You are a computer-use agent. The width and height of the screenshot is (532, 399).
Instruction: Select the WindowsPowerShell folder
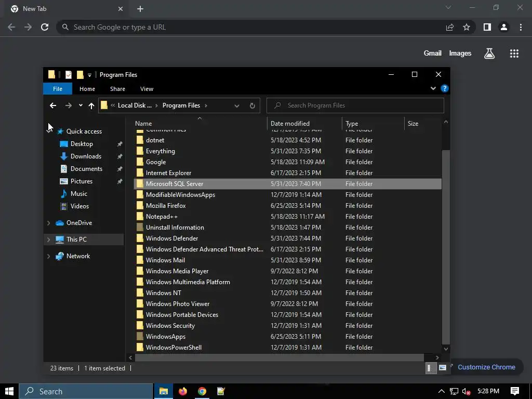coord(288,348)
